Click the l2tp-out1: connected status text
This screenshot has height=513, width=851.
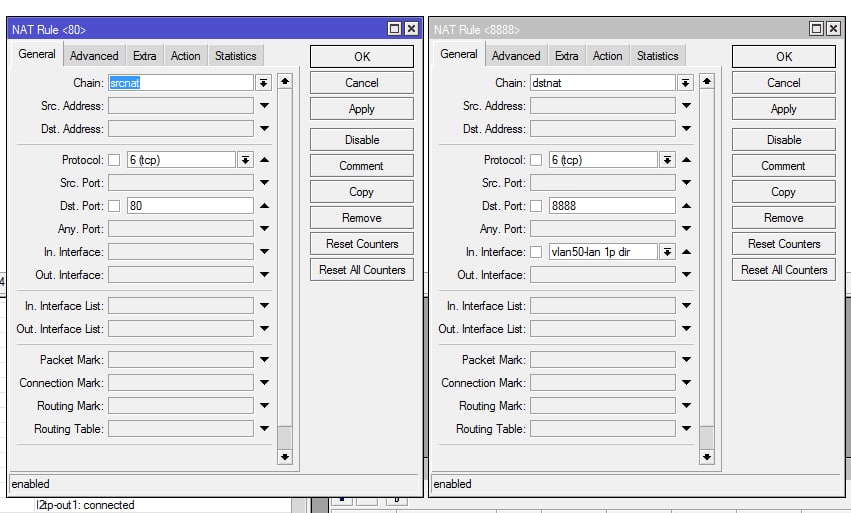[85, 505]
